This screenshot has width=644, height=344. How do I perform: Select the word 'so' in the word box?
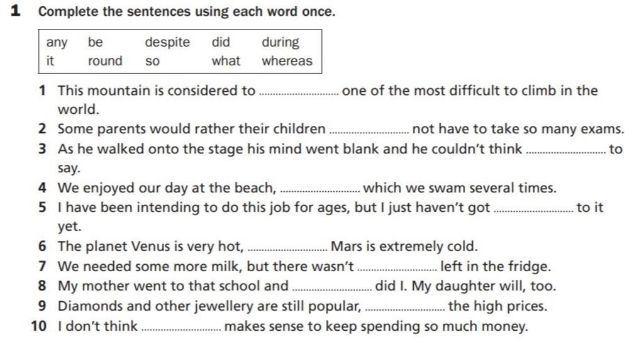tap(152, 62)
